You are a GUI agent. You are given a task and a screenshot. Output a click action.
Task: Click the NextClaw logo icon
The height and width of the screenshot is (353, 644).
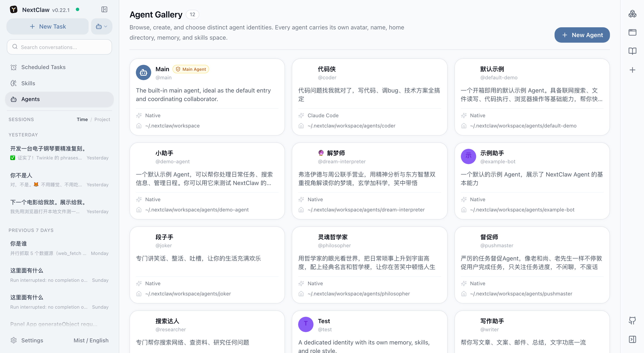tap(13, 10)
